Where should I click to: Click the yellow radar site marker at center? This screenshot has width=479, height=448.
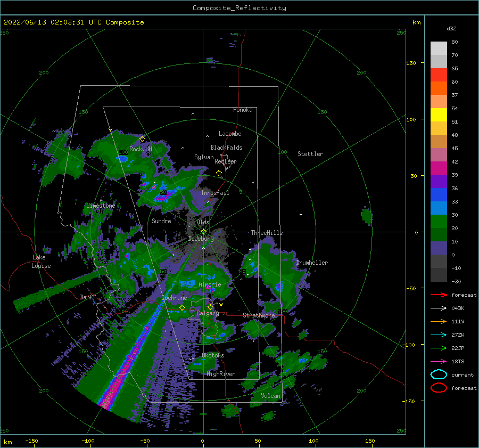[x=203, y=232]
